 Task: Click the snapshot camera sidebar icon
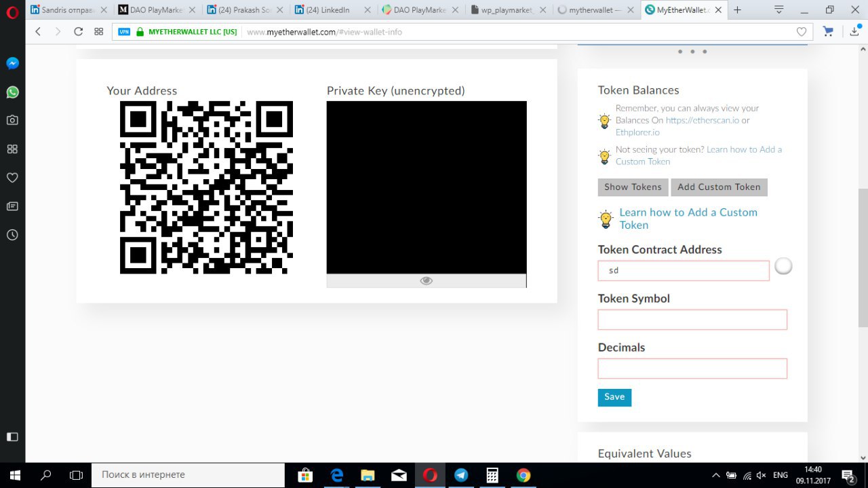point(12,120)
